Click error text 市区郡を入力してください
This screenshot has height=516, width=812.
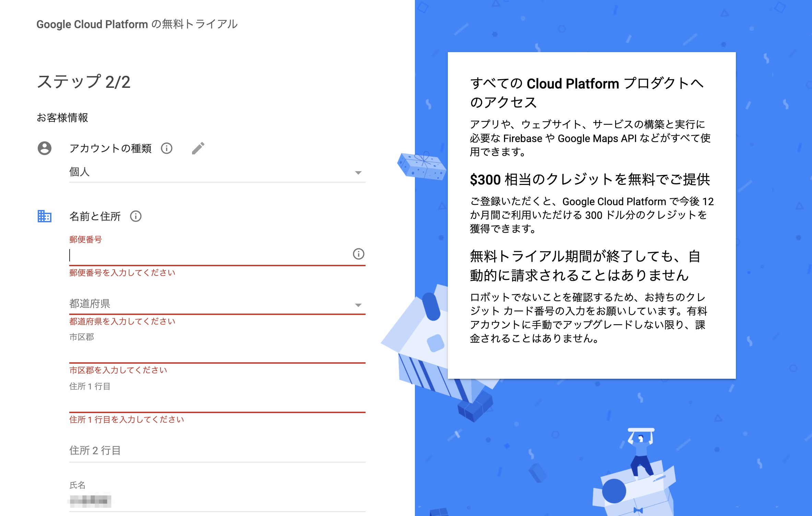(118, 370)
